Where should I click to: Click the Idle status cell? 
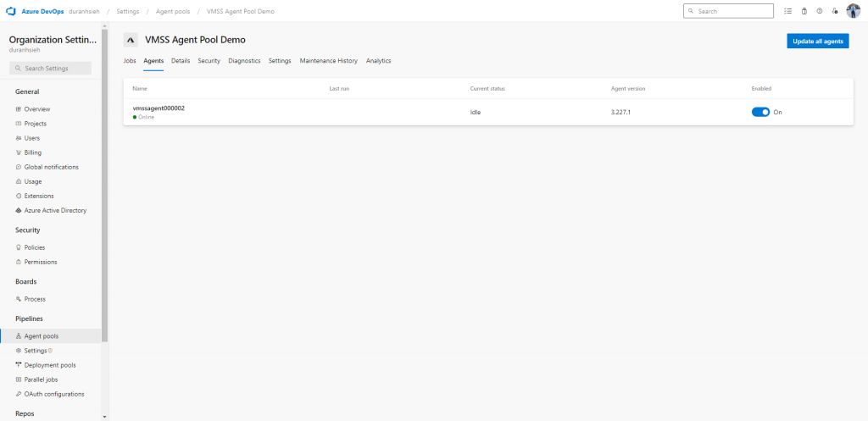coord(476,113)
